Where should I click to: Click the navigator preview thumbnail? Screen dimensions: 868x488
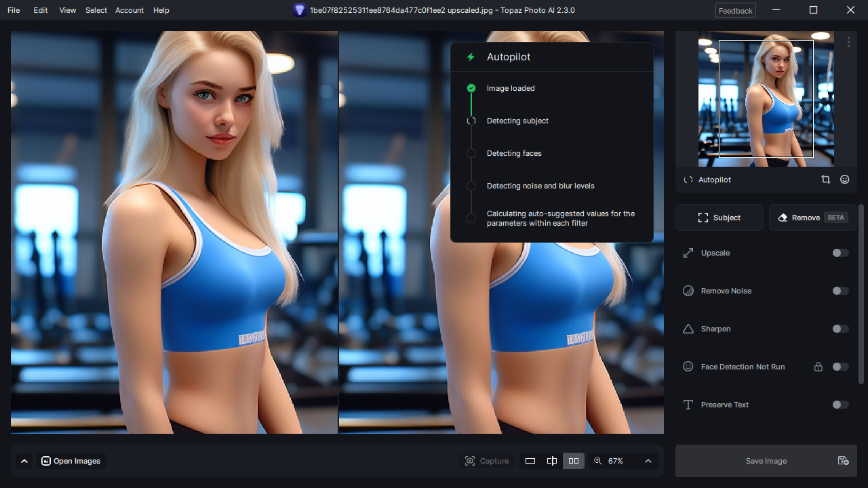point(766,99)
